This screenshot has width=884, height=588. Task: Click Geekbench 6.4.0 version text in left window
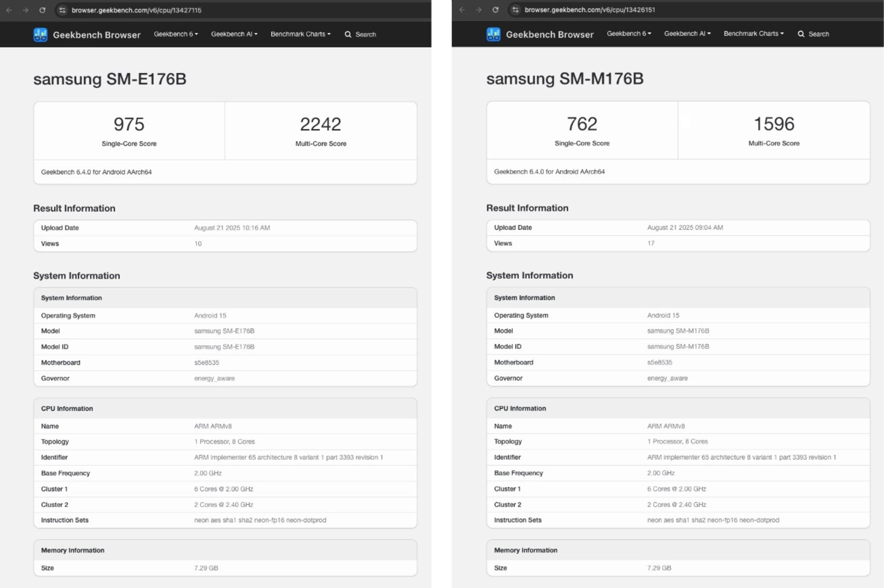click(96, 172)
